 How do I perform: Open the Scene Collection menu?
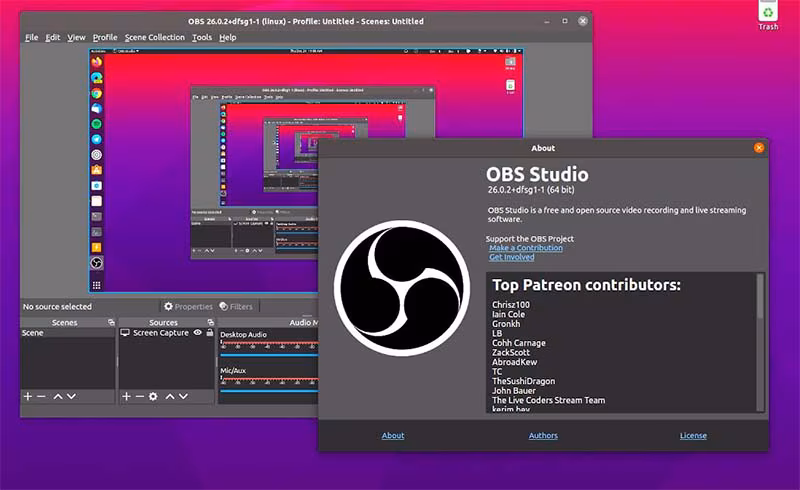[x=155, y=37]
